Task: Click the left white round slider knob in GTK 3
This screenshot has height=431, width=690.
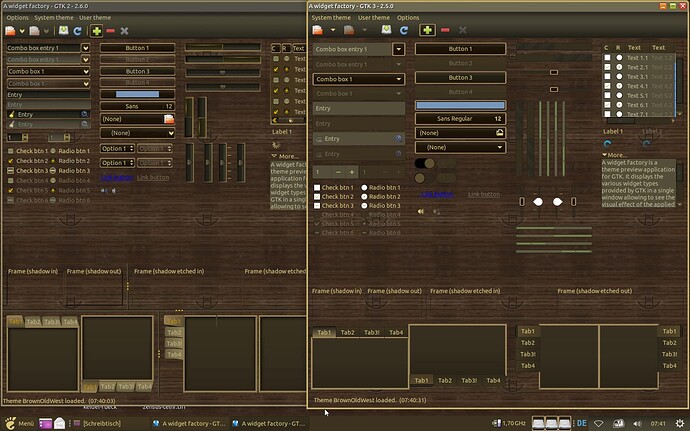Action: (538, 202)
